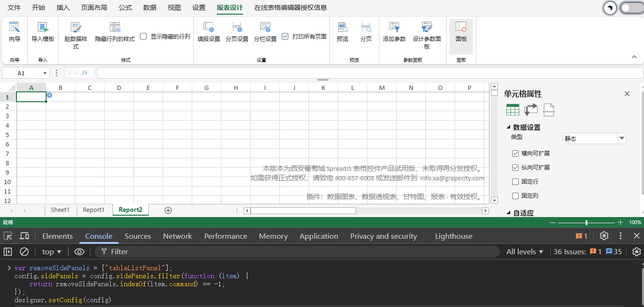Click into the formula bar input
This screenshot has height=307, width=644.
point(370,73)
